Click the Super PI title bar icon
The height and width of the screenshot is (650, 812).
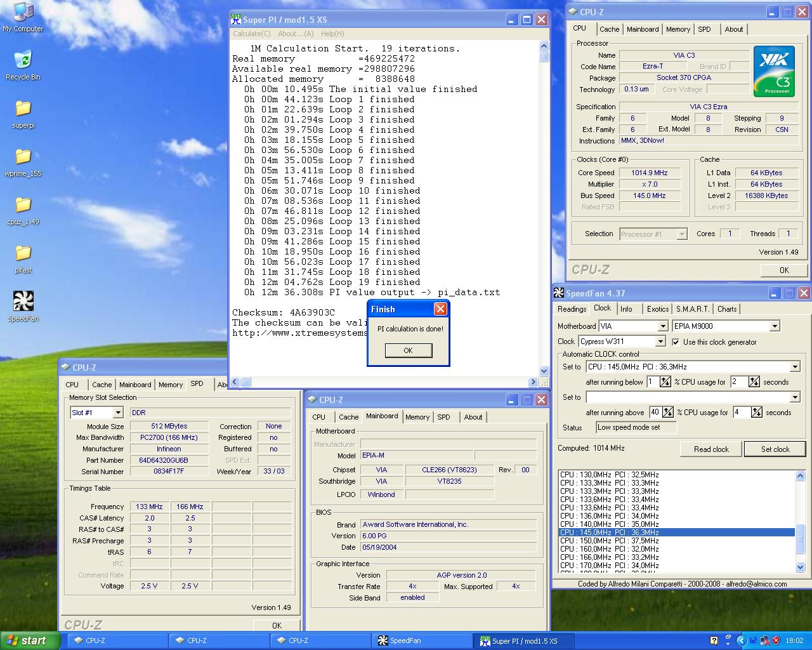tap(236, 20)
